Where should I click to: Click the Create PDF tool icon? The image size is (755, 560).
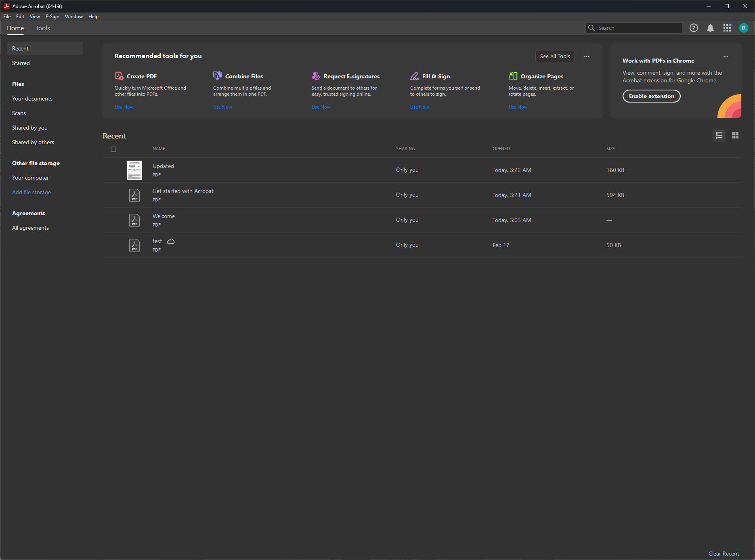point(119,76)
